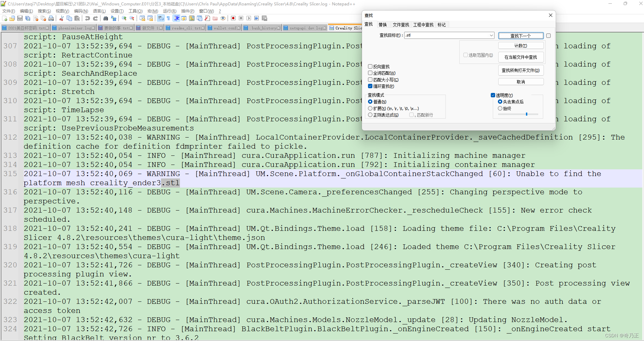Close the 要做的事.txt document tab

click(132, 28)
